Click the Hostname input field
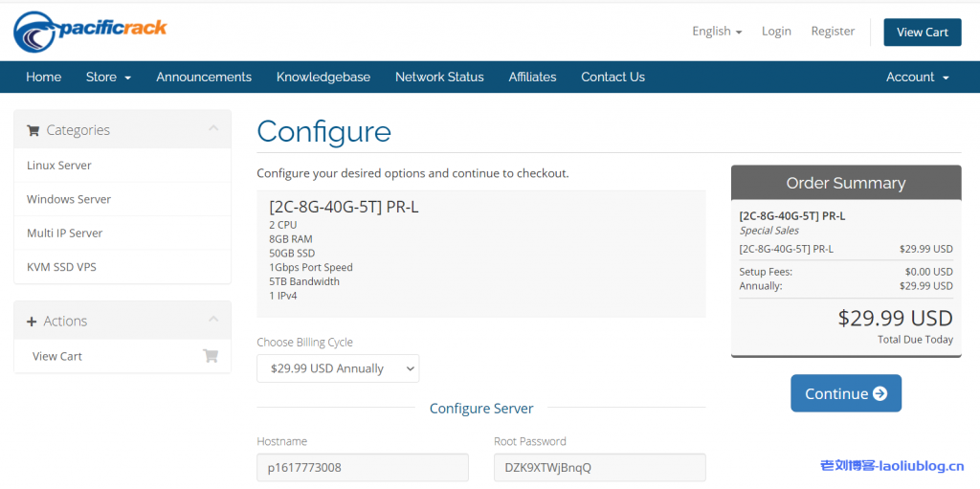This screenshot has width=980, height=489. click(x=363, y=467)
